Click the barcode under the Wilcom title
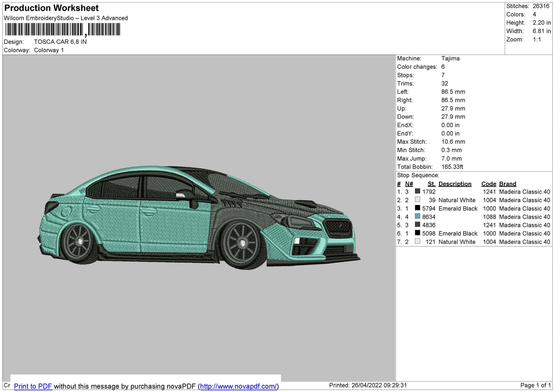The width and height of the screenshot is (555, 392). (x=63, y=30)
